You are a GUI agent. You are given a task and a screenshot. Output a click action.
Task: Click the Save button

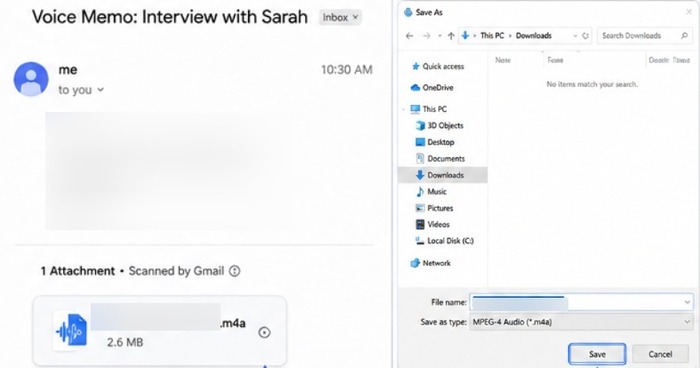coord(597,354)
